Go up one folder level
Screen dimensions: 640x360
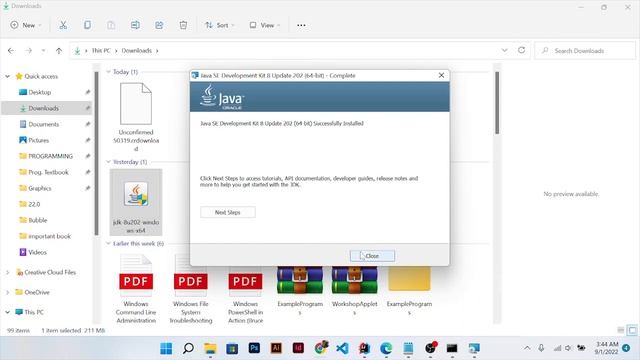point(59,51)
